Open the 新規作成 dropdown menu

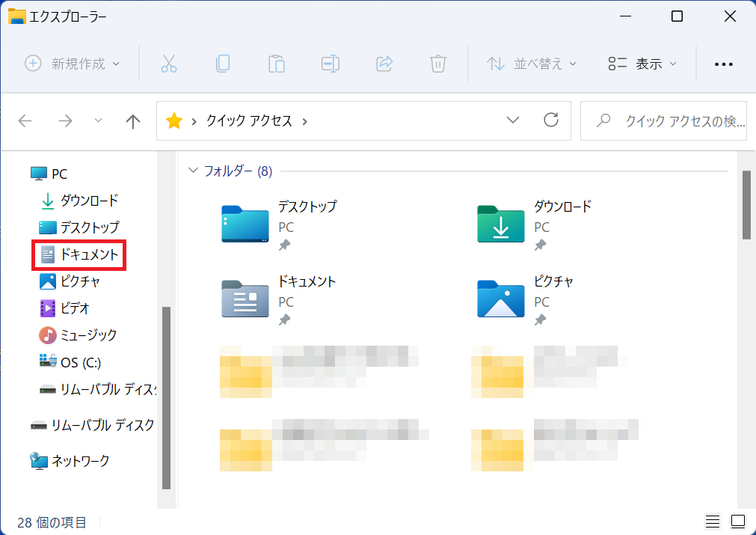coord(73,64)
